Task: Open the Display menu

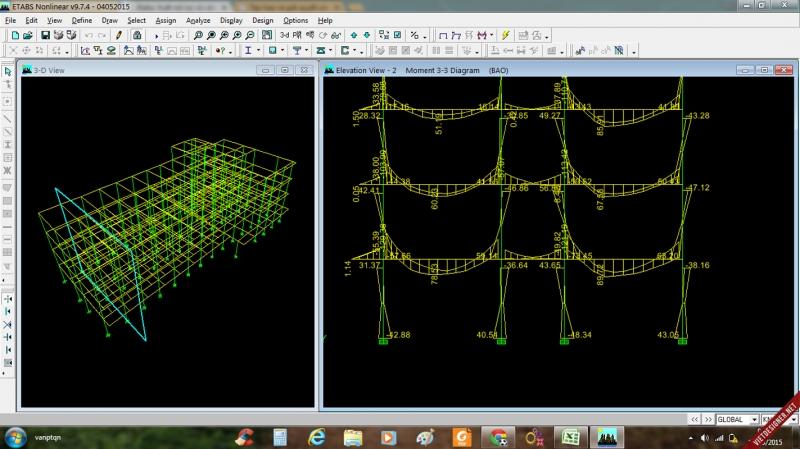Action: (x=231, y=20)
